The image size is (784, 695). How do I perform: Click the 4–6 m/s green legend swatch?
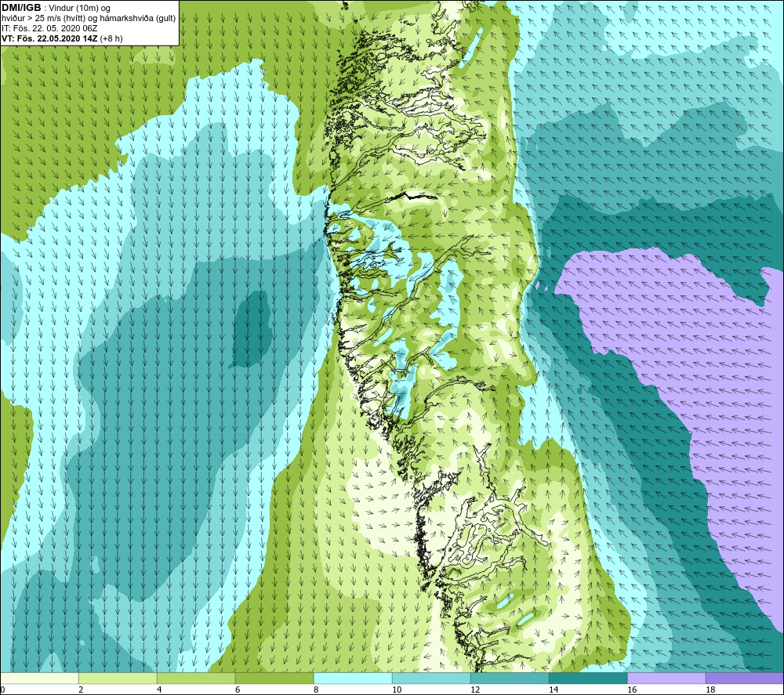[x=196, y=679]
